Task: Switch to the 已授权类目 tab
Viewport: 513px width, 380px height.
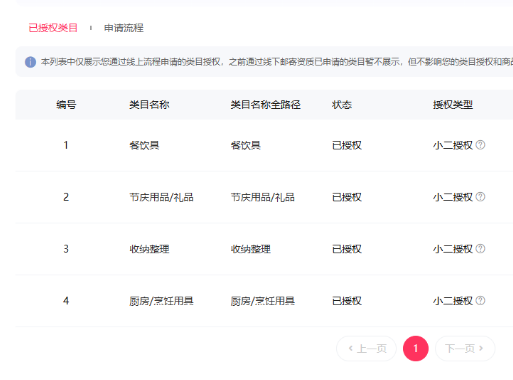Action: tap(53, 28)
